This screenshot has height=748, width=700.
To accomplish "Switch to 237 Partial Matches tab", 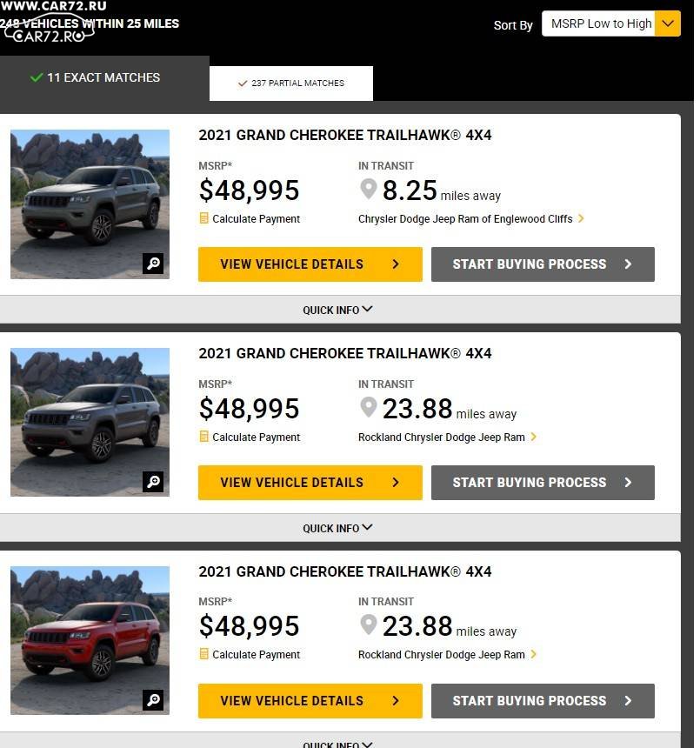I will pos(291,83).
